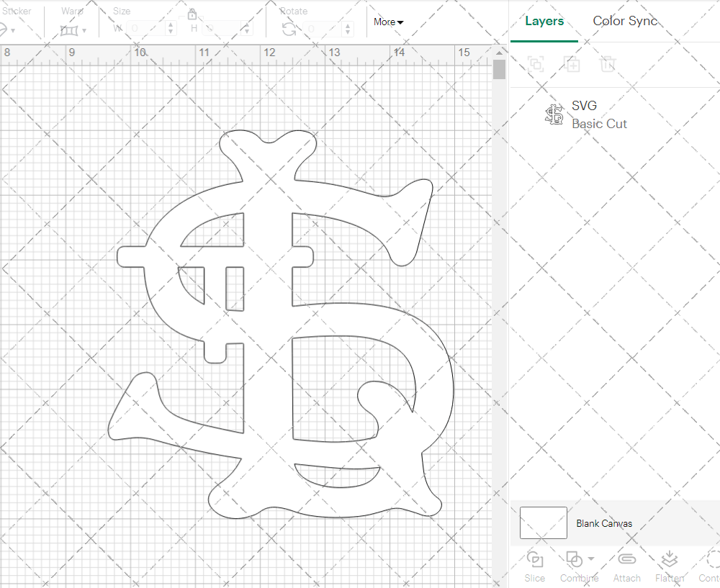Click the Slice tool icon
Image resolution: width=720 pixels, height=588 pixels.
pos(534,559)
